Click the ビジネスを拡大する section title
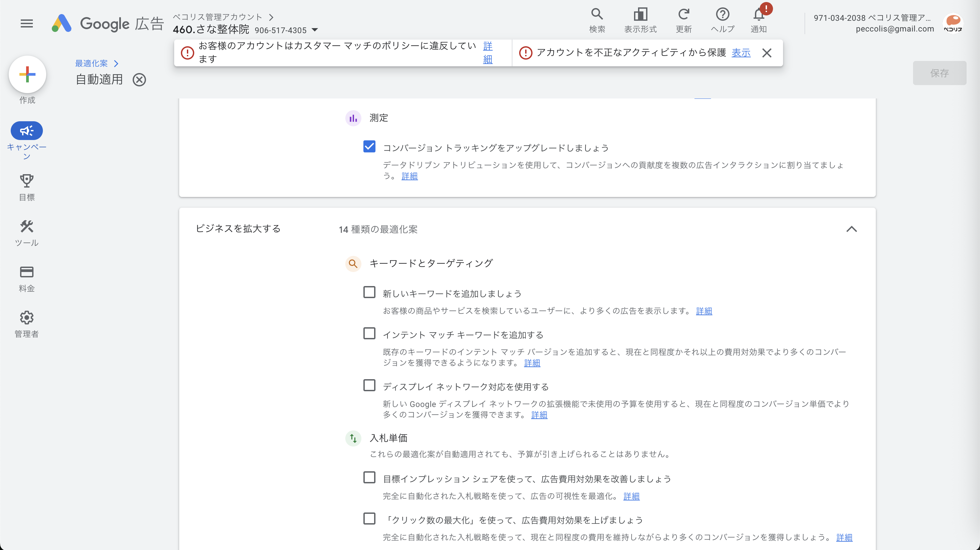Image resolution: width=980 pixels, height=550 pixels. click(x=238, y=228)
